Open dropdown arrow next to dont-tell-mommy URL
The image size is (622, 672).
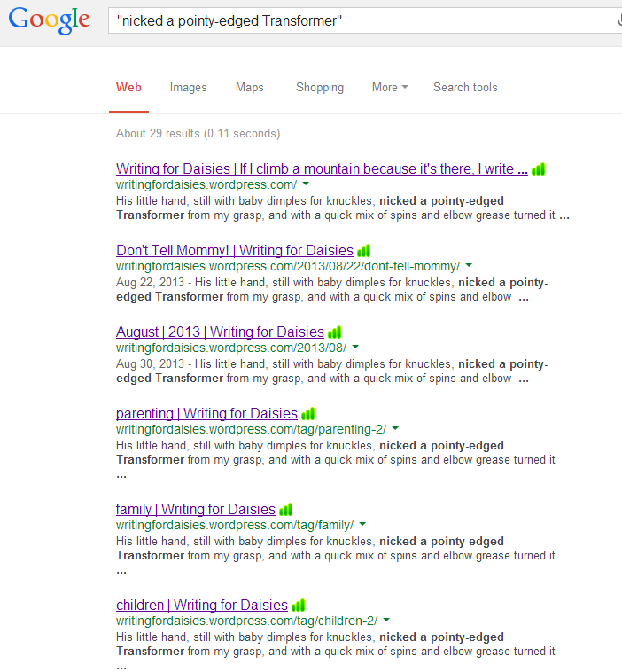click(469, 265)
